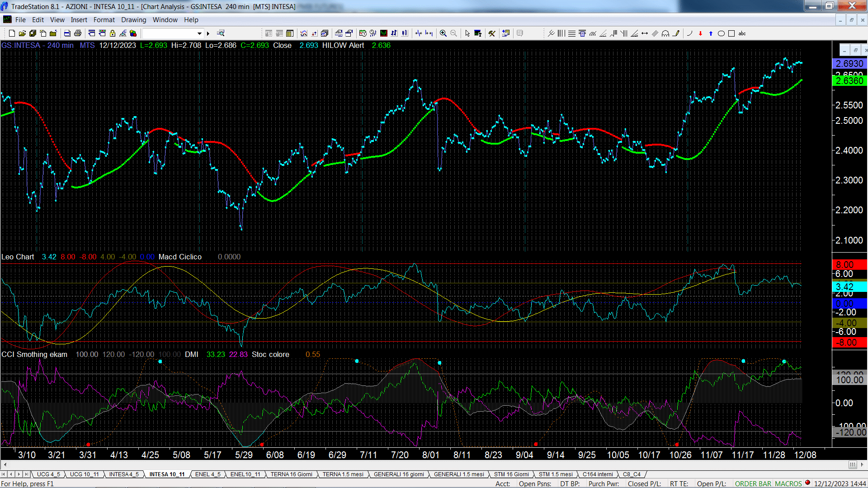This screenshot has width=868, height=488.
Task: Click the ORDER BAR status label
Action: pyautogui.click(x=753, y=484)
